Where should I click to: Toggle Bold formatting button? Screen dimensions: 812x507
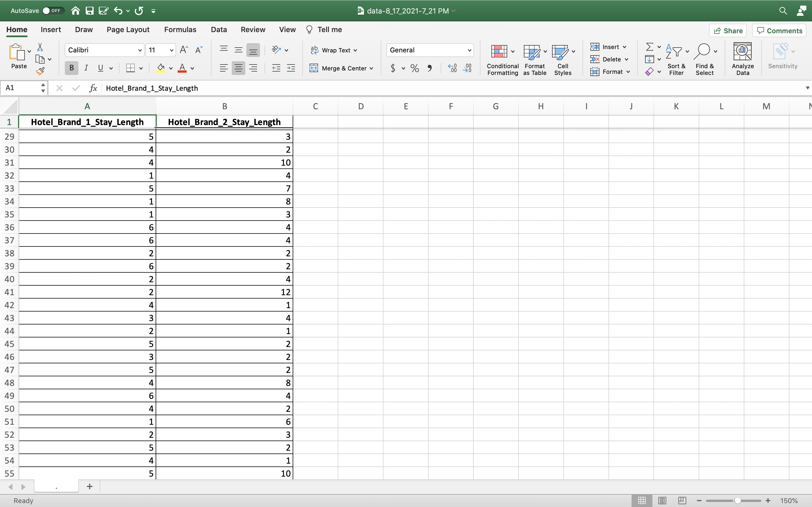coord(71,68)
